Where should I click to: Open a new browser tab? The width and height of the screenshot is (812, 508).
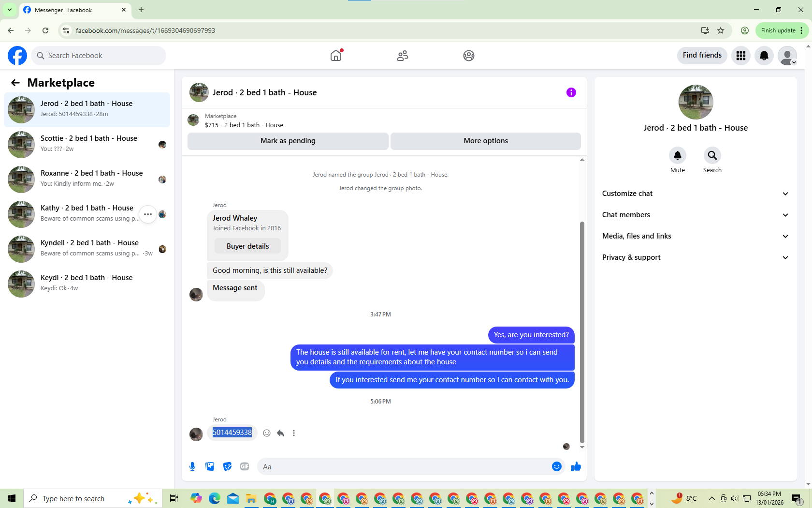point(141,10)
